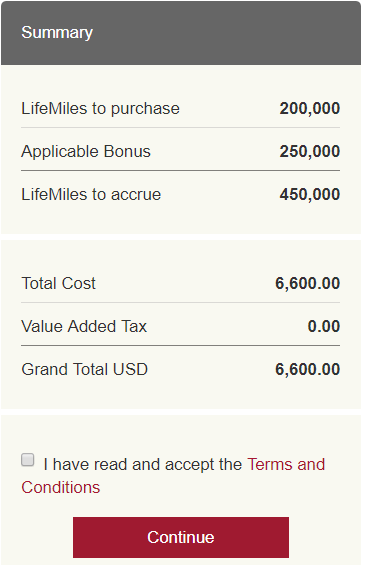
Task: Select the Value Added Tax label
Action: pyautogui.click(x=84, y=326)
